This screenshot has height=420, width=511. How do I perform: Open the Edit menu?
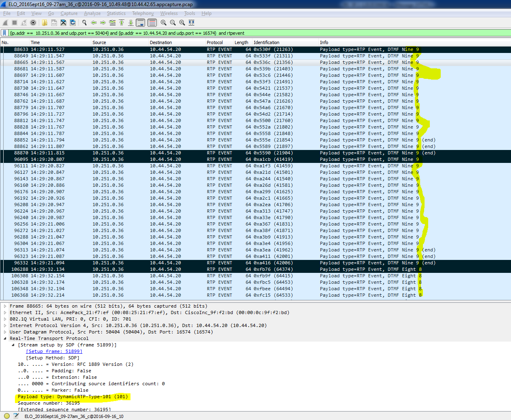(x=21, y=13)
